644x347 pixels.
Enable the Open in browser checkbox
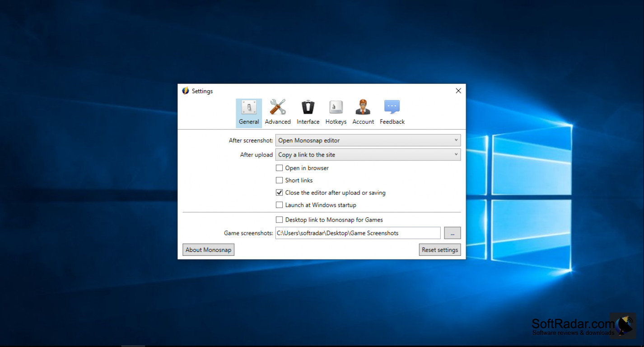280,168
